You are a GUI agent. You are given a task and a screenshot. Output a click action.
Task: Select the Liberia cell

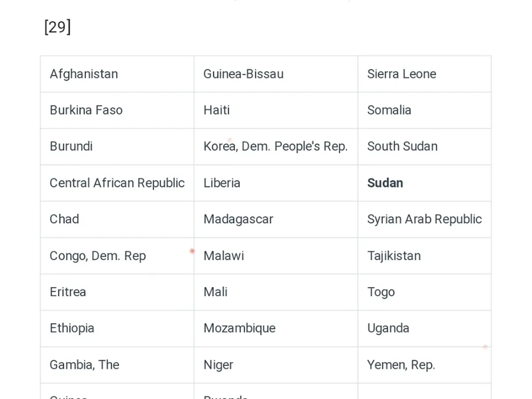pyautogui.click(x=222, y=183)
